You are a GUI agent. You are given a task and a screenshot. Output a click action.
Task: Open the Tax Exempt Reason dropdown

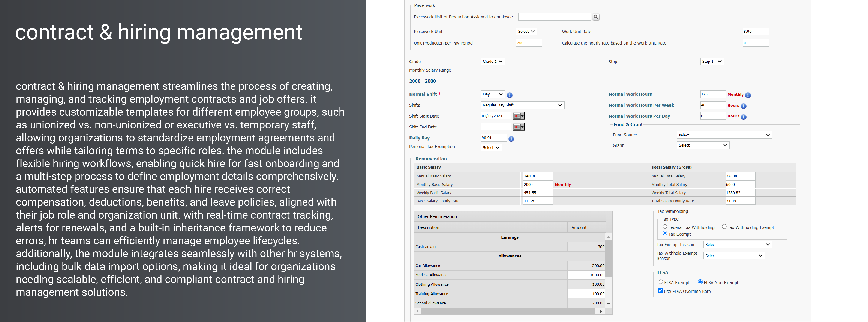pos(738,245)
